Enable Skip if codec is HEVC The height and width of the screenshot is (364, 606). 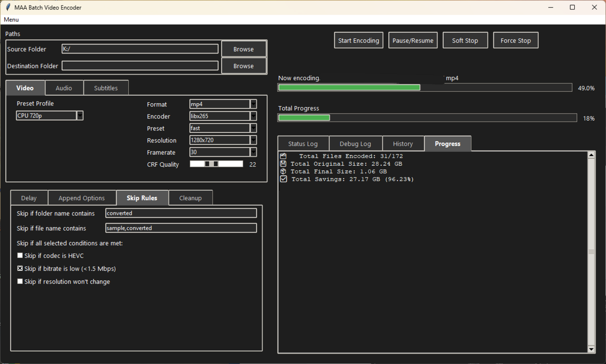20,256
